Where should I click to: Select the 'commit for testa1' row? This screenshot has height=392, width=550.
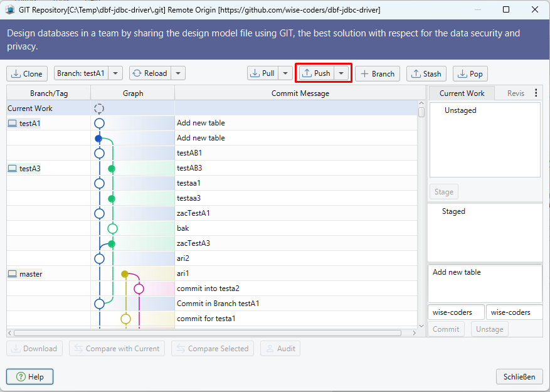click(x=212, y=319)
